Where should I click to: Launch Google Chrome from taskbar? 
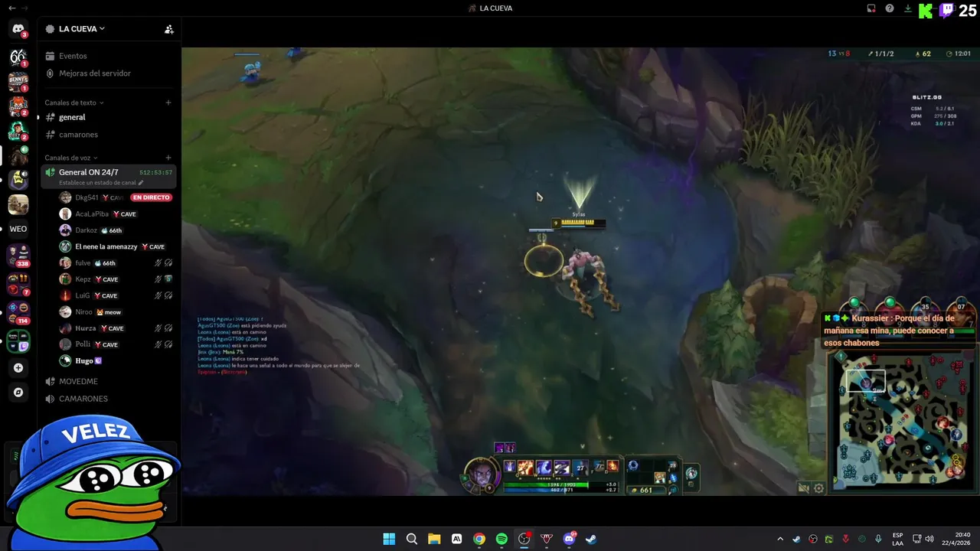pyautogui.click(x=479, y=539)
